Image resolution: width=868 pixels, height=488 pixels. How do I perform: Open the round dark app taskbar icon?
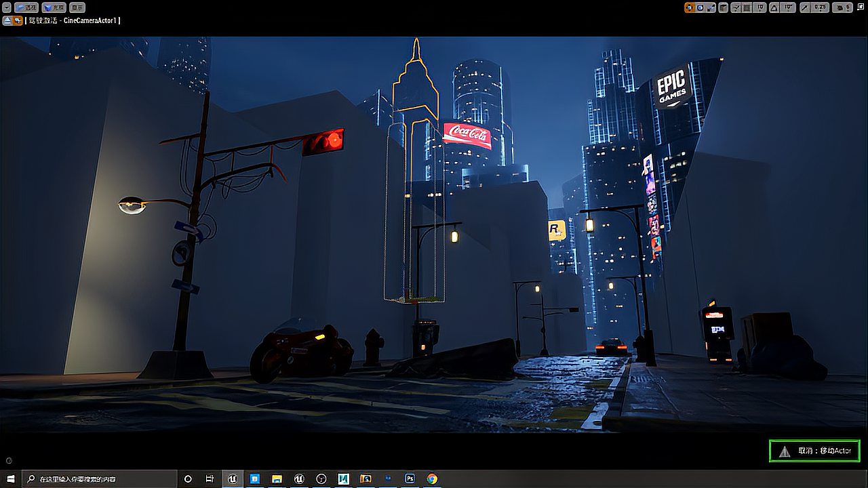point(321,479)
